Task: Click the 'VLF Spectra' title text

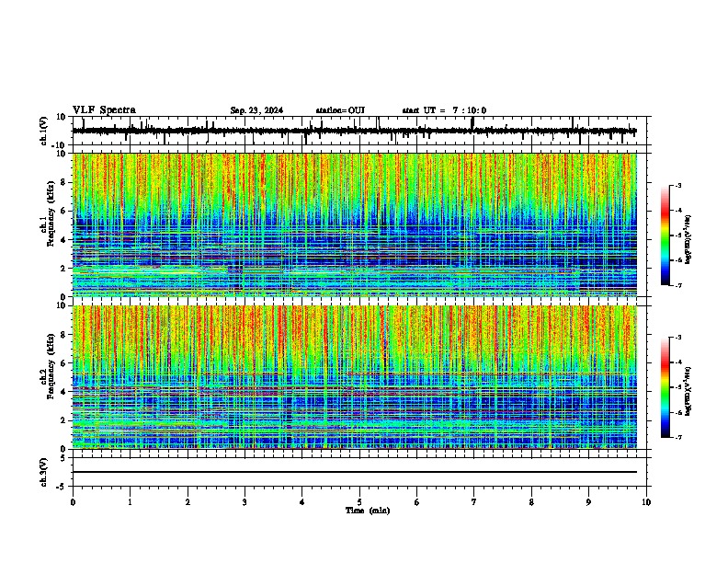Action: pyautogui.click(x=104, y=110)
